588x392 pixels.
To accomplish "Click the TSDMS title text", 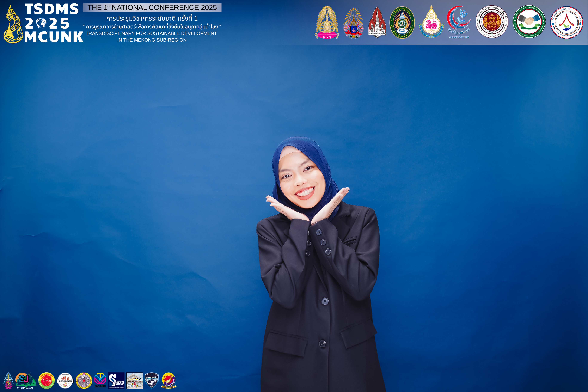I will (x=52, y=9).
